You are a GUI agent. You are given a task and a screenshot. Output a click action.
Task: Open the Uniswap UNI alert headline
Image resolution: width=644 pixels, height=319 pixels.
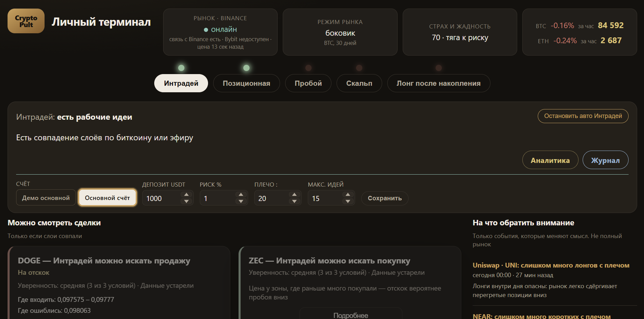click(x=551, y=265)
